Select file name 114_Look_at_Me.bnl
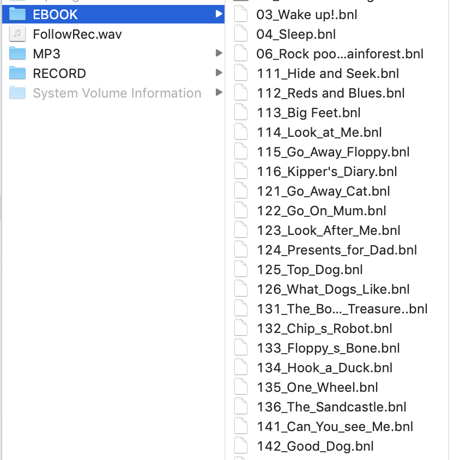 tap(319, 133)
